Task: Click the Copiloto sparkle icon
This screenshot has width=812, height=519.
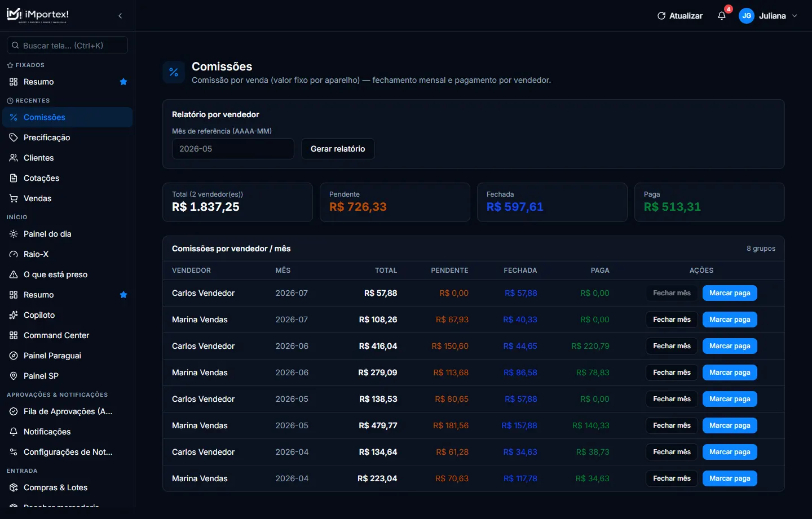Action: [x=14, y=315]
